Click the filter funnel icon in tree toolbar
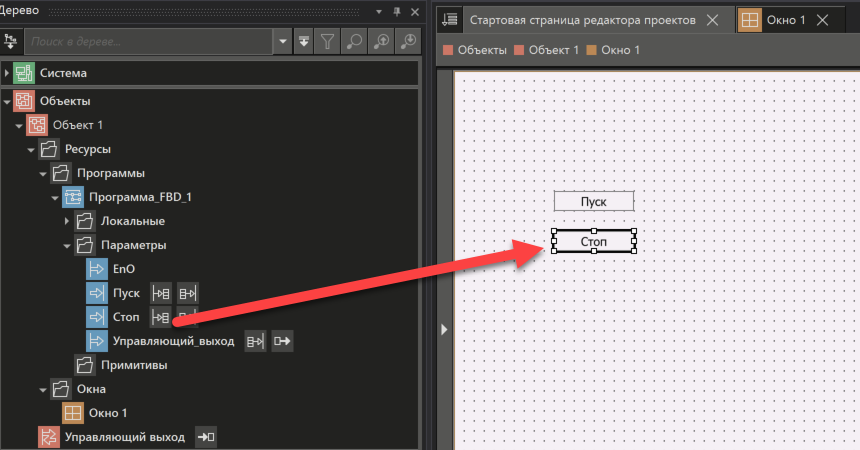860x450 pixels. coord(328,41)
